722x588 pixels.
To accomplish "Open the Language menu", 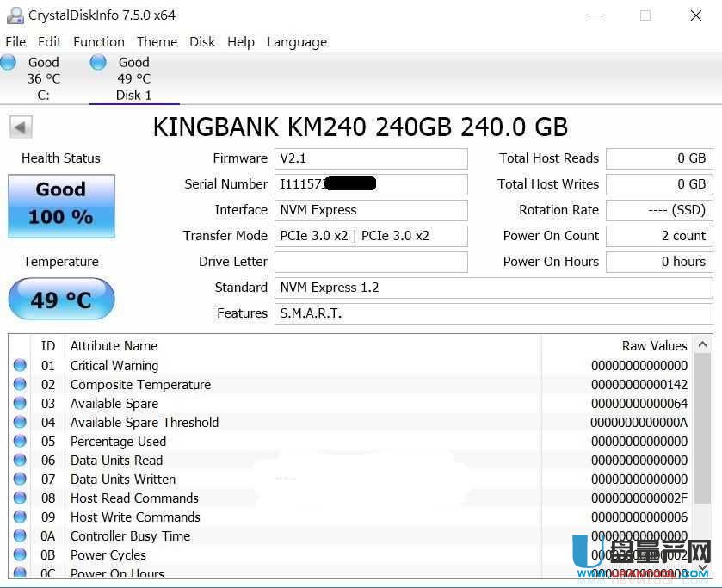I will (x=296, y=41).
